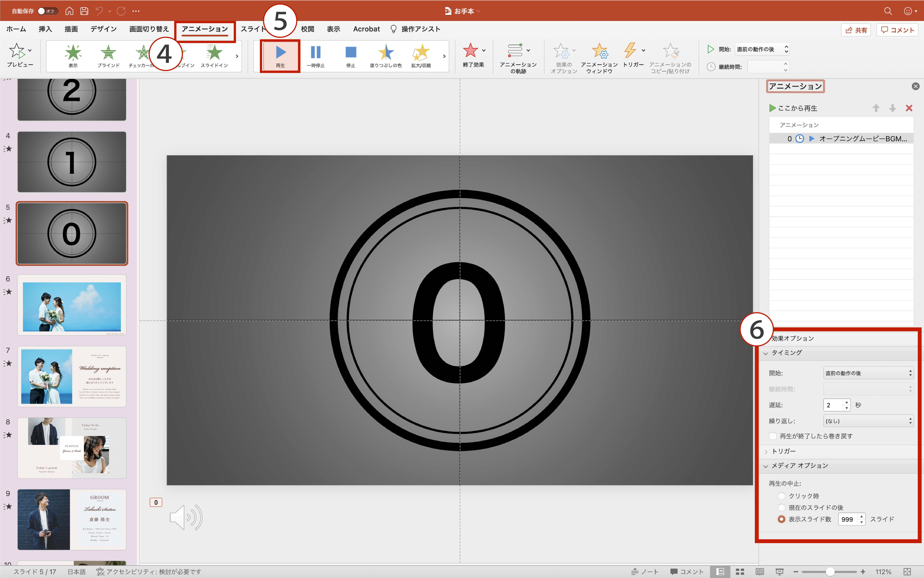Apply the ブラインド entrance effect
Screen dimensions: 924x578
coord(108,56)
